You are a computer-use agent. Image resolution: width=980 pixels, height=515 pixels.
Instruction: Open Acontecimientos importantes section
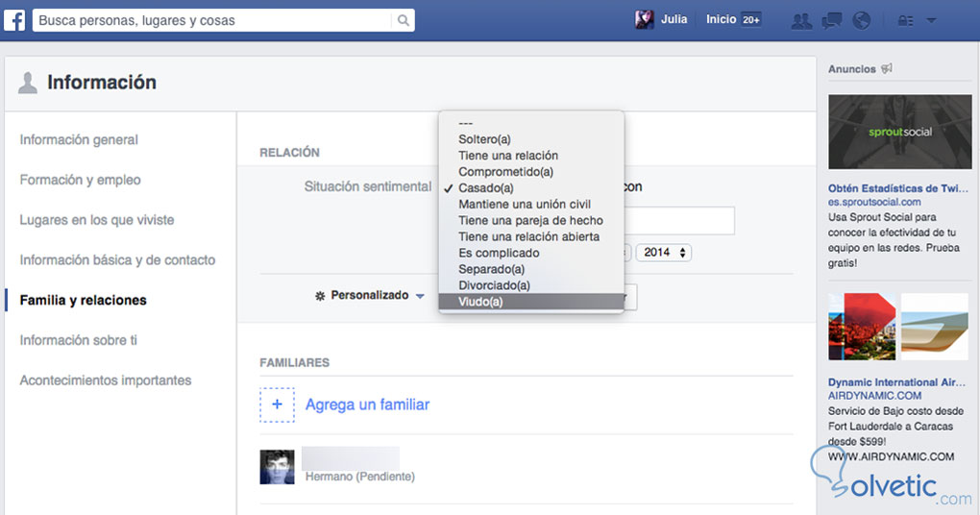tap(106, 380)
